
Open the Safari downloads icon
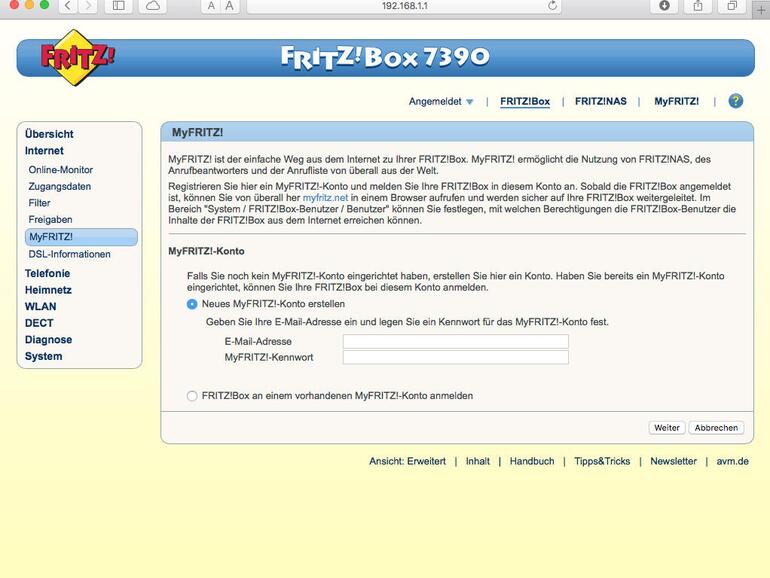tap(664, 6)
